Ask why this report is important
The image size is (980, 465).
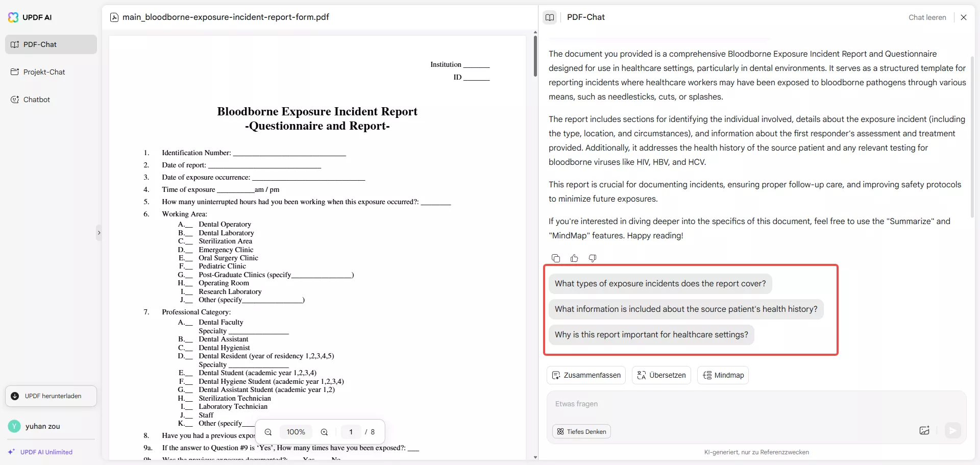[651, 335]
